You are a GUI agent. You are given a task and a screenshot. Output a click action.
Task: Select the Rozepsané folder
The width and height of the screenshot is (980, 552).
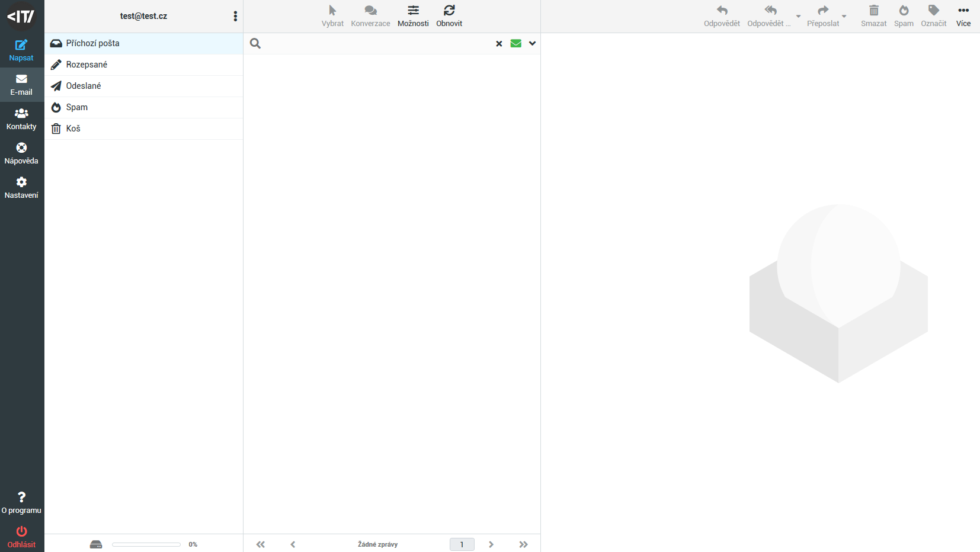(x=87, y=65)
